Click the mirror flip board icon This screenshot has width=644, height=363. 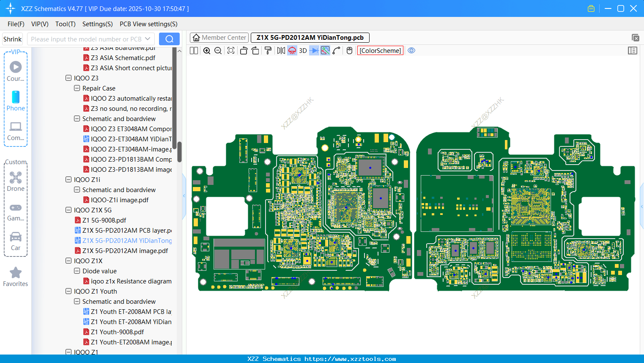281,51
